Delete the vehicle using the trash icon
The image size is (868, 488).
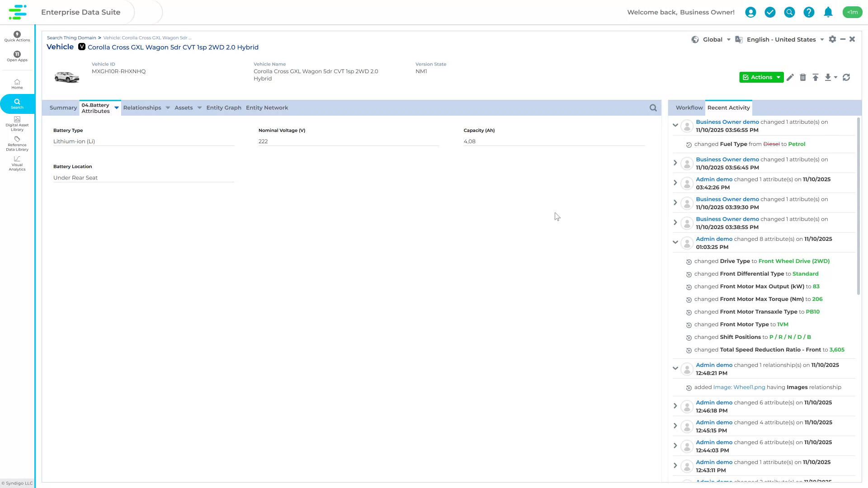click(x=803, y=77)
